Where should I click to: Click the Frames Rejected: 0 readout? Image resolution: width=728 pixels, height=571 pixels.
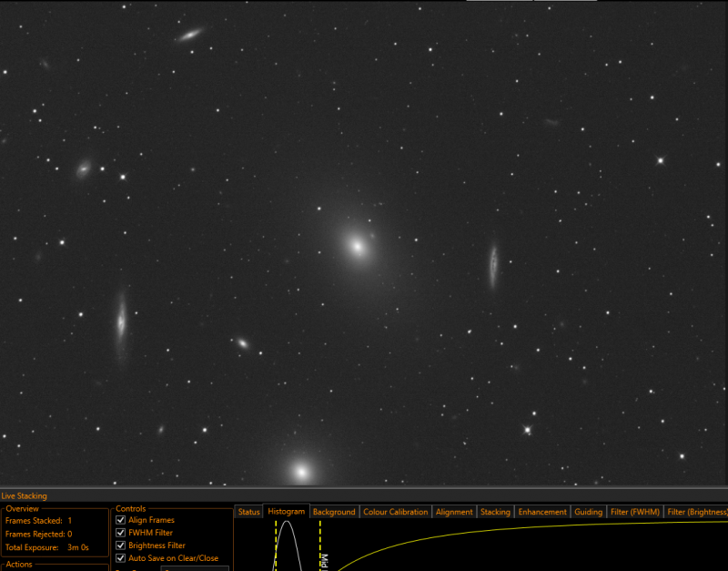pos(38,534)
